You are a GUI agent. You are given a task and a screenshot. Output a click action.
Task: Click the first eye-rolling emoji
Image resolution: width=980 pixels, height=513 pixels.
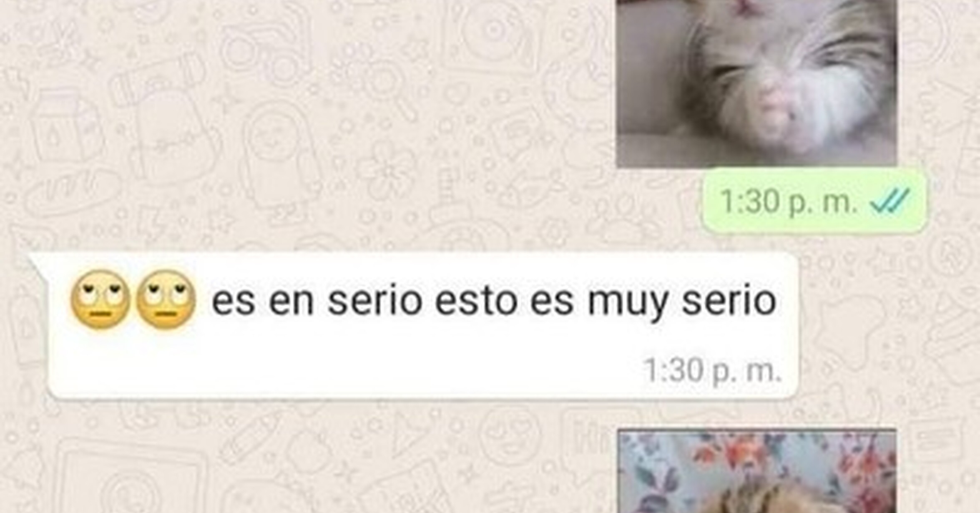pyautogui.click(x=100, y=299)
